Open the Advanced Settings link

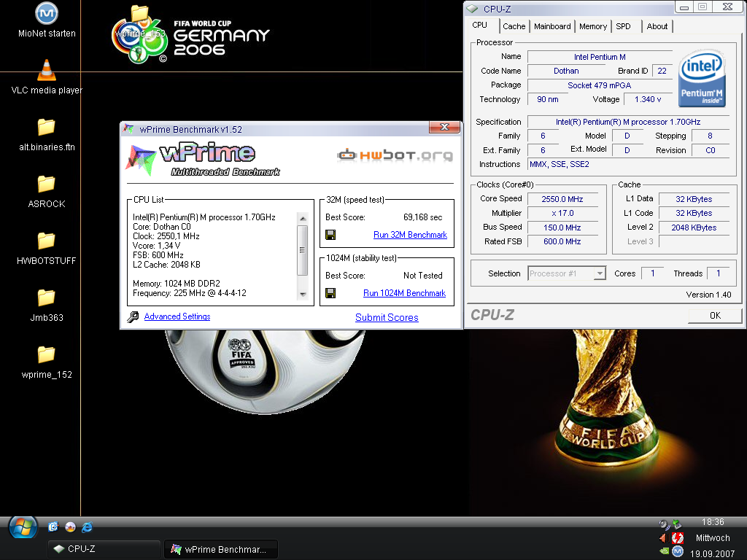[177, 316]
